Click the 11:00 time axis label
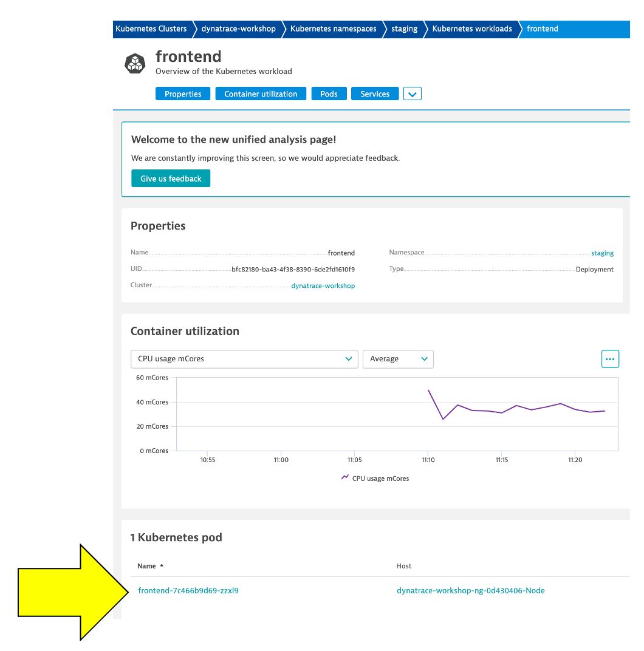Viewport: 644px width, 651px height. [281, 460]
